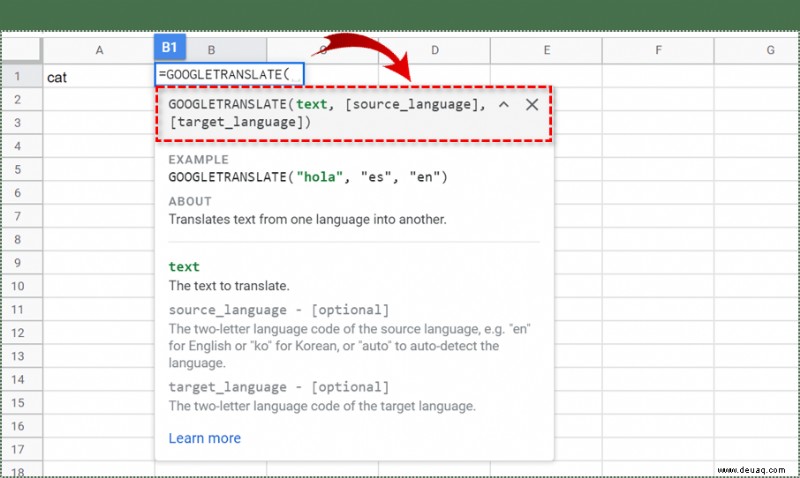Select row 8 header

21,239
